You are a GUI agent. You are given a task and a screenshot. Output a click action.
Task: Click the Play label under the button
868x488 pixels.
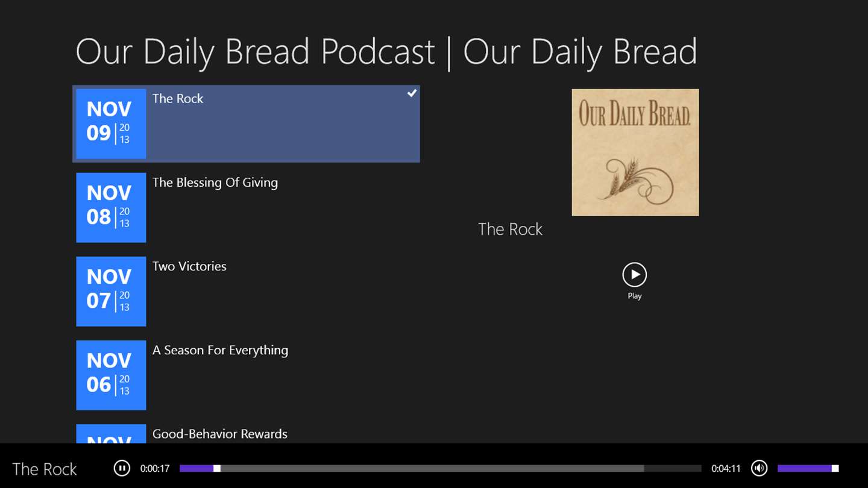click(635, 296)
